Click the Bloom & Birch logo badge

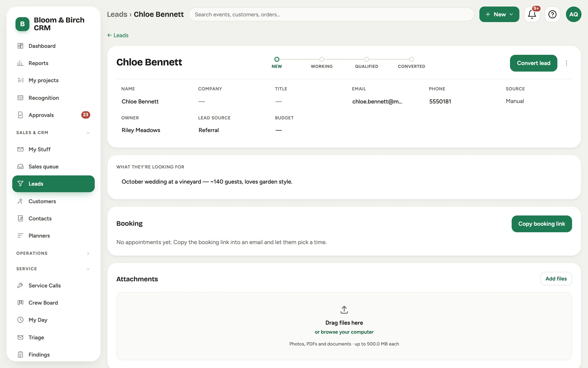[22, 24]
